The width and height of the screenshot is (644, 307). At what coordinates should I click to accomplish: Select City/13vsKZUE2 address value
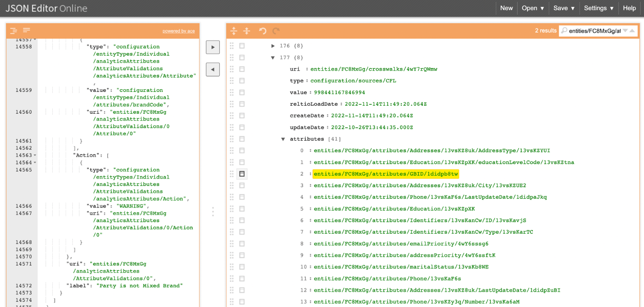coord(420,185)
